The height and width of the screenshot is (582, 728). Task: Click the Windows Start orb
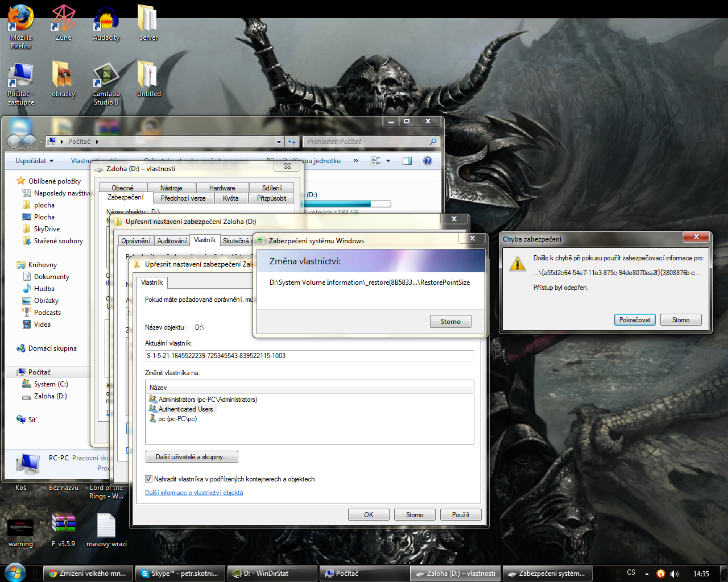tap(15, 573)
